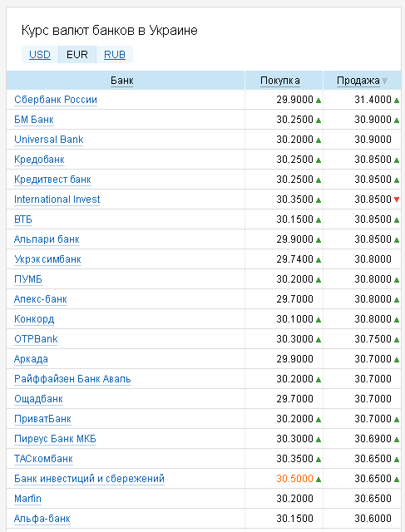Click the ПриватБанк link

click(42, 419)
